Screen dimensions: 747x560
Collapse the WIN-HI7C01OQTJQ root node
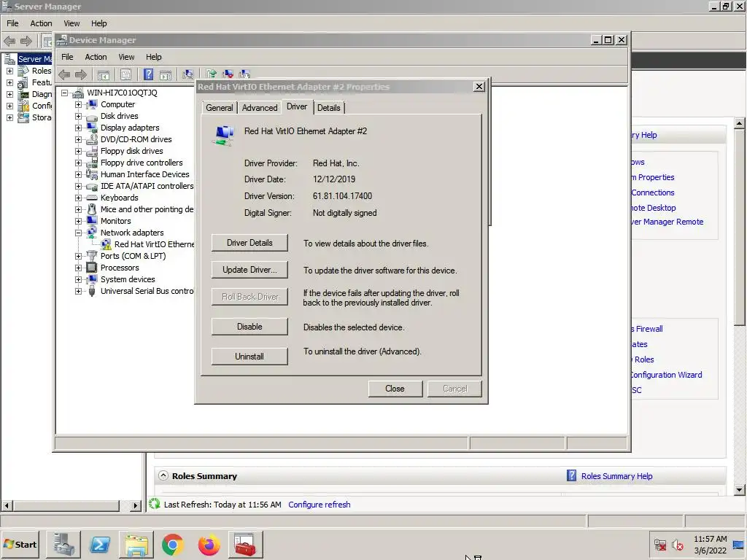click(64, 93)
